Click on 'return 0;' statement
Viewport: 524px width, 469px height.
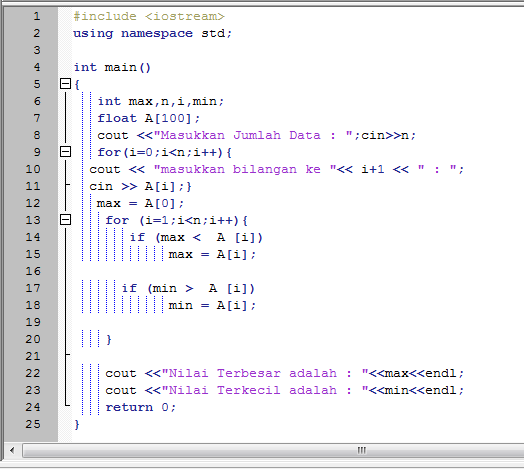click(x=141, y=407)
